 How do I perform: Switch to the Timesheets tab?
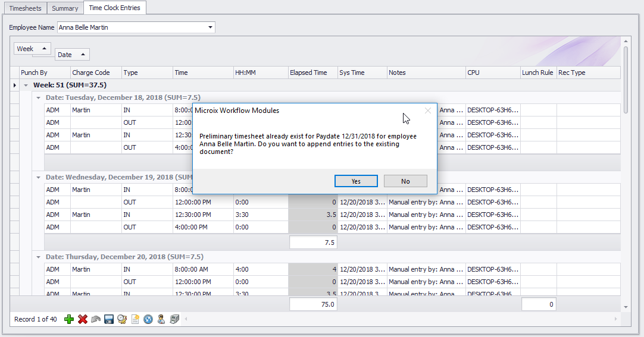click(x=25, y=8)
